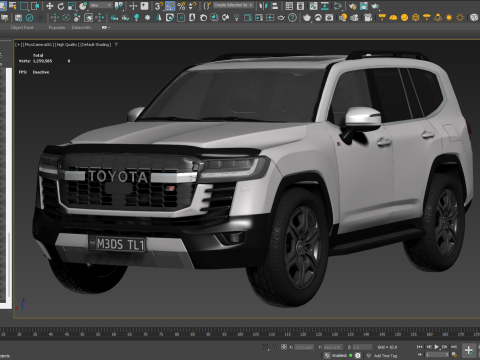Viewport: 480px width, 360px height.
Task: Click Add Time Tag
Action: [x=385, y=356]
